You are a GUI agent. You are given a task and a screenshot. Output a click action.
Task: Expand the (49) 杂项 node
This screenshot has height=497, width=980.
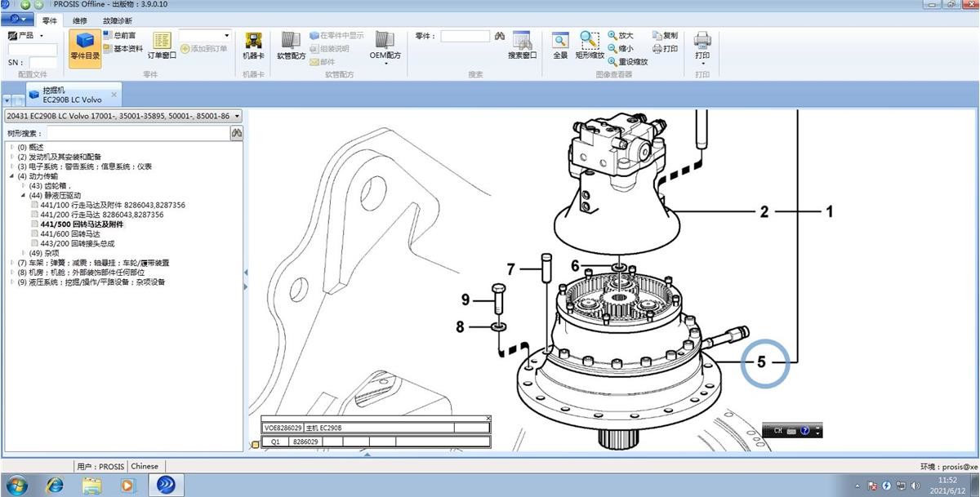[x=23, y=253]
